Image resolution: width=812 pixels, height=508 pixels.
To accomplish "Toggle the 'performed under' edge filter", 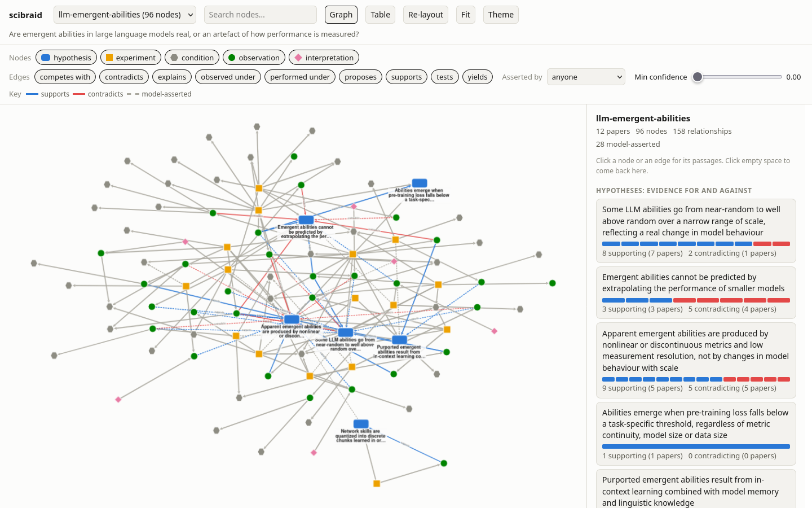I will pyautogui.click(x=300, y=77).
